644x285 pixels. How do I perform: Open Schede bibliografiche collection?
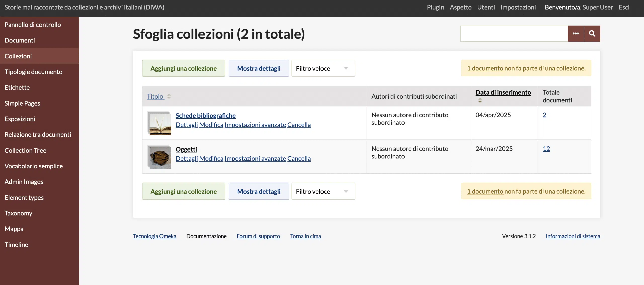[206, 116]
